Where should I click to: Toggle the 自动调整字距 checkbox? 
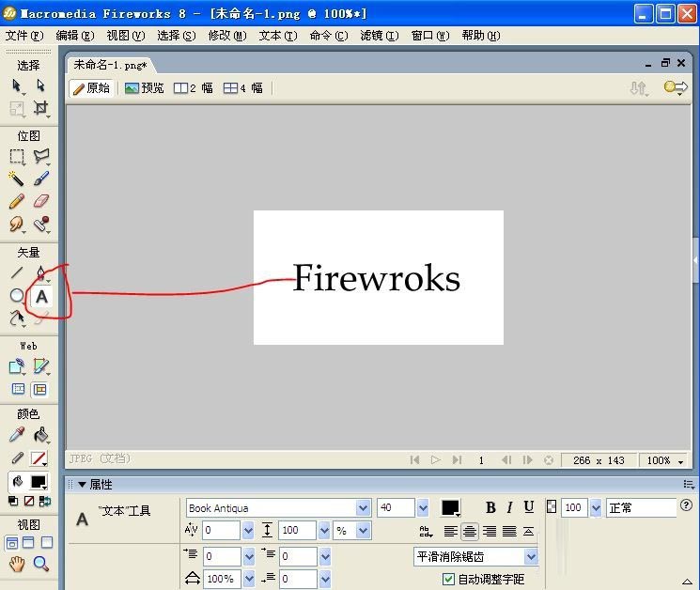pyautogui.click(x=448, y=579)
